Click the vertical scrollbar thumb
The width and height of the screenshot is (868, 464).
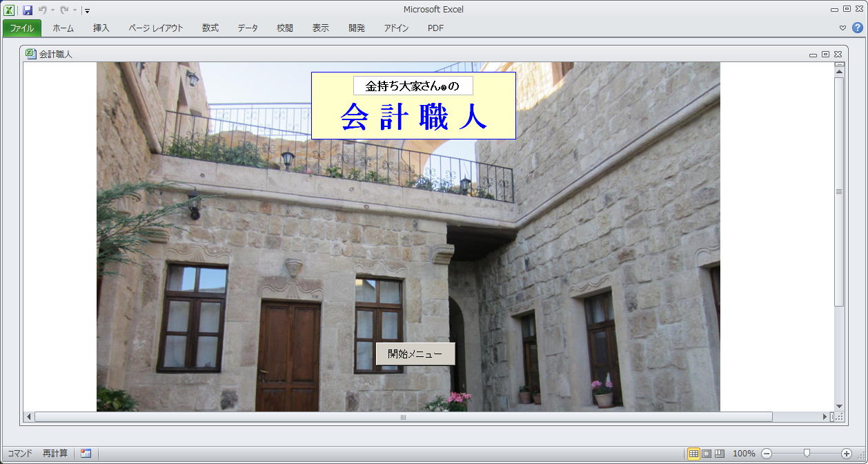point(840,191)
